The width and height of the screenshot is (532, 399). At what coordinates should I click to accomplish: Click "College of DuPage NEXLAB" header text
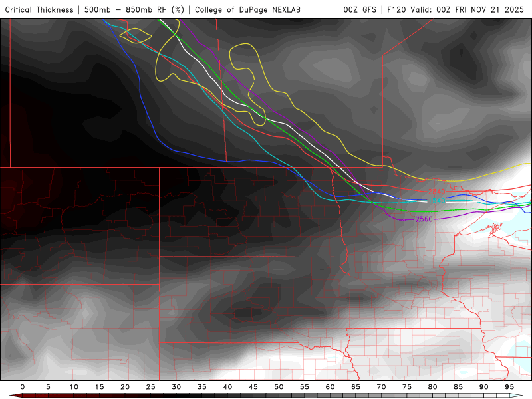[x=247, y=10]
